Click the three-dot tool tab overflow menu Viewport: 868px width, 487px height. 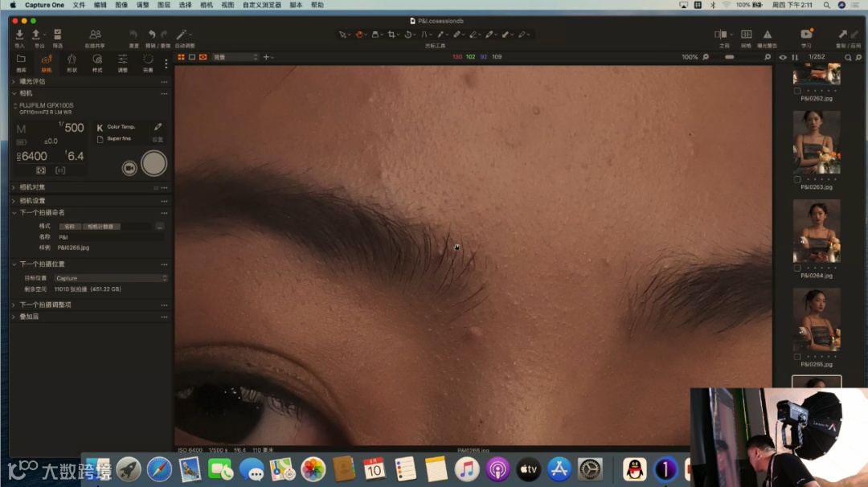166,63
